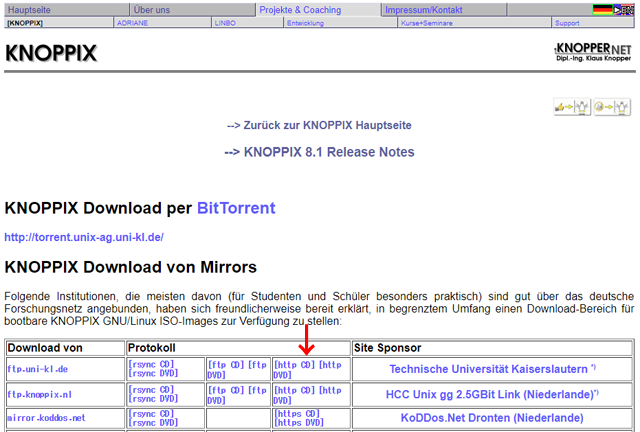The image size is (640, 432).
Task: Open [http CD] for ftp.knoppix.nl
Action: (294, 390)
